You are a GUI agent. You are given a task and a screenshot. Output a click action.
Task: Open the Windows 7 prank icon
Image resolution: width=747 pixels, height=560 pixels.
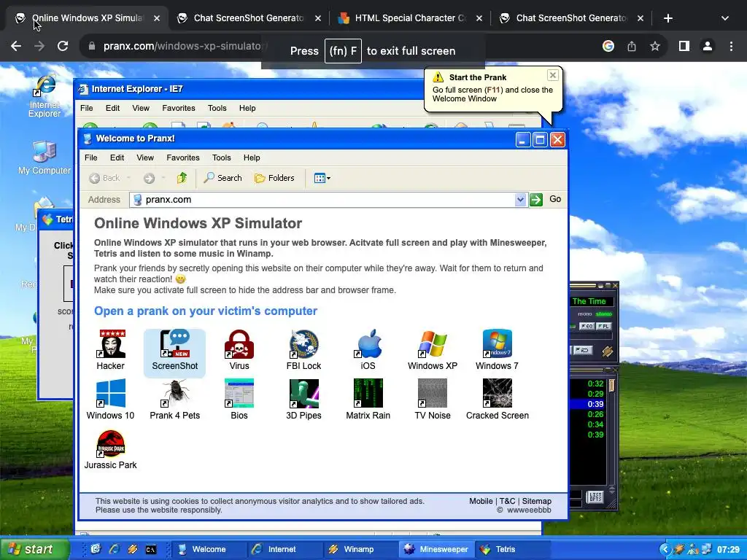pos(497,351)
